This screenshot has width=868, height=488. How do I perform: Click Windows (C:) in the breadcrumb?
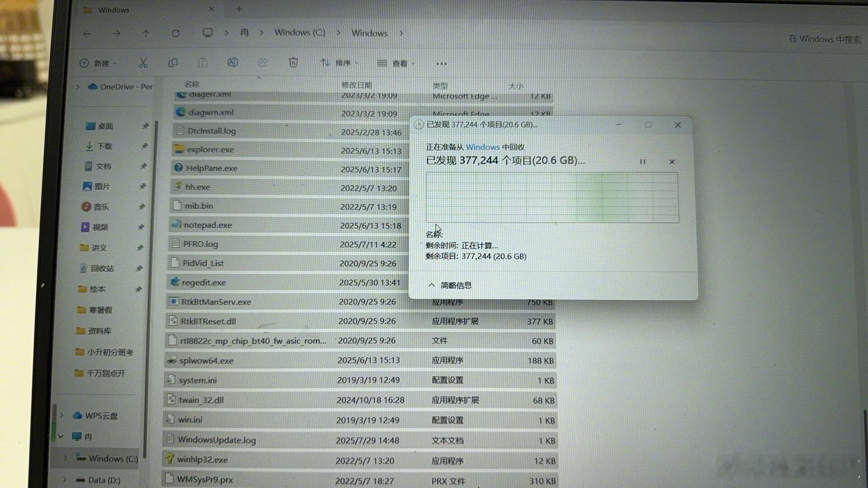(x=300, y=33)
